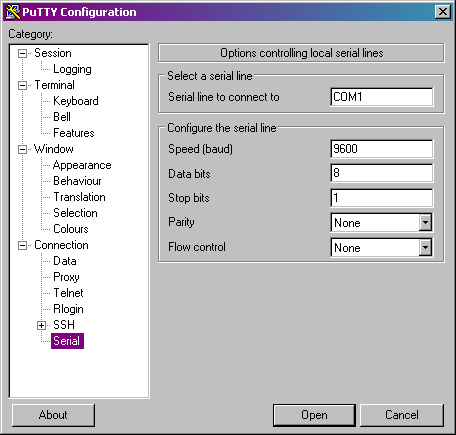This screenshot has height=435, width=456.
Task: Select the Logging category
Action: (x=72, y=69)
